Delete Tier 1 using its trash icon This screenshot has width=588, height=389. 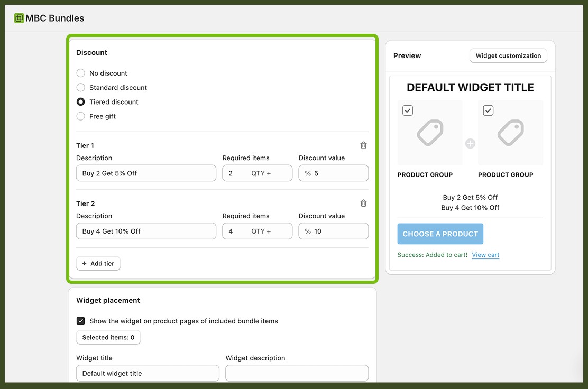click(363, 145)
